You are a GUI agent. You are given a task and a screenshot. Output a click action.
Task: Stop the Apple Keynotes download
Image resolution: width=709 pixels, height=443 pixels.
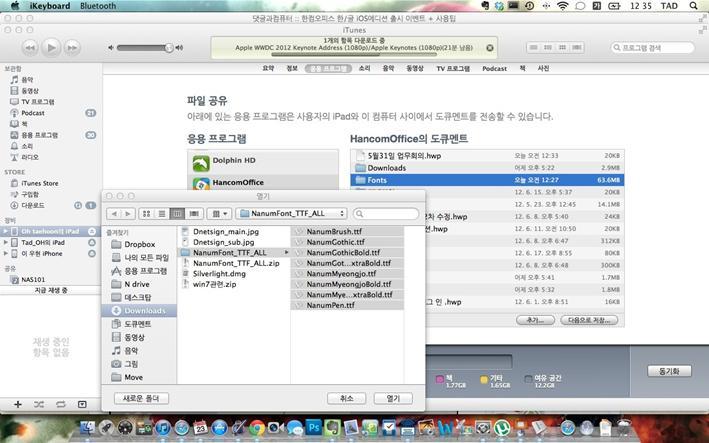point(490,48)
